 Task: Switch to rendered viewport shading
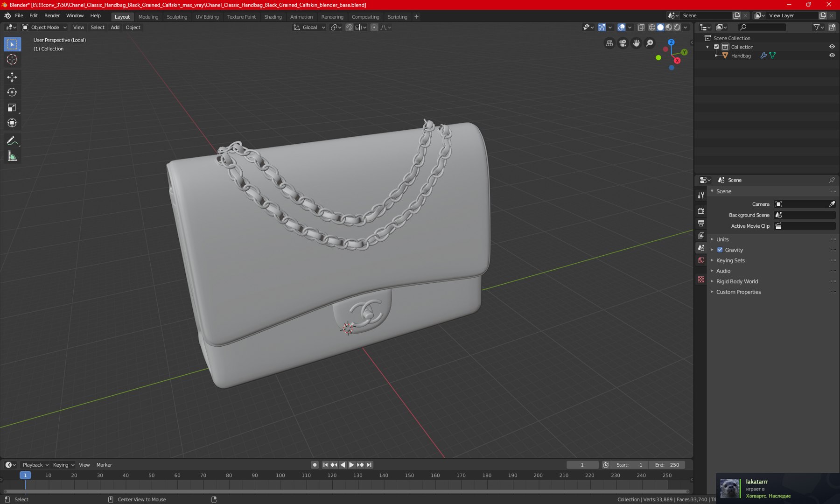click(x=677, y=28)
